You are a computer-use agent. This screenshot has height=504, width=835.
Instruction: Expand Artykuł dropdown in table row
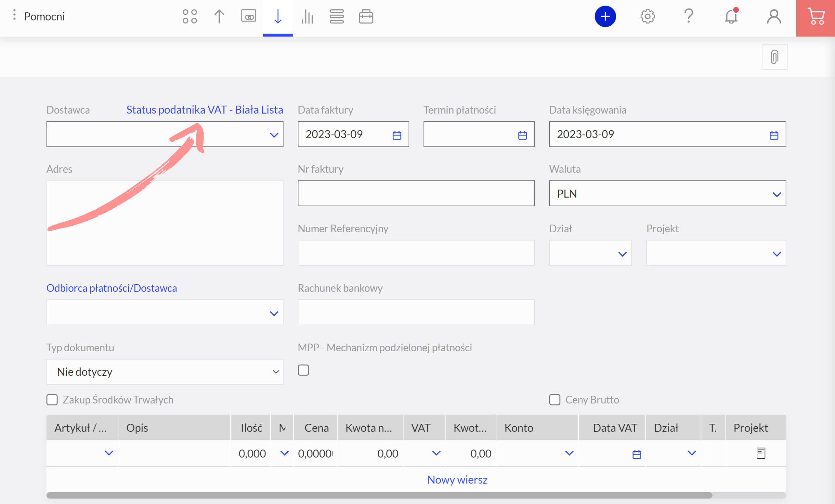[x=108, y=453]
